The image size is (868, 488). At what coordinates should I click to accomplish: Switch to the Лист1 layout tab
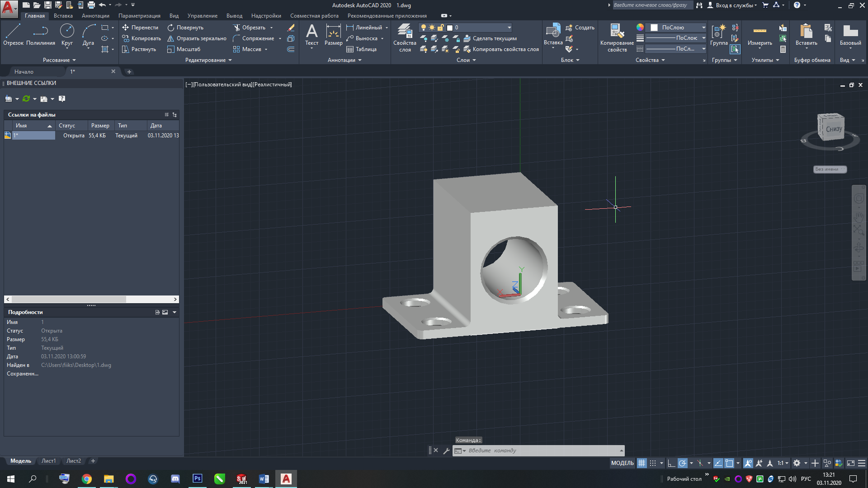[x=48, y=461]
